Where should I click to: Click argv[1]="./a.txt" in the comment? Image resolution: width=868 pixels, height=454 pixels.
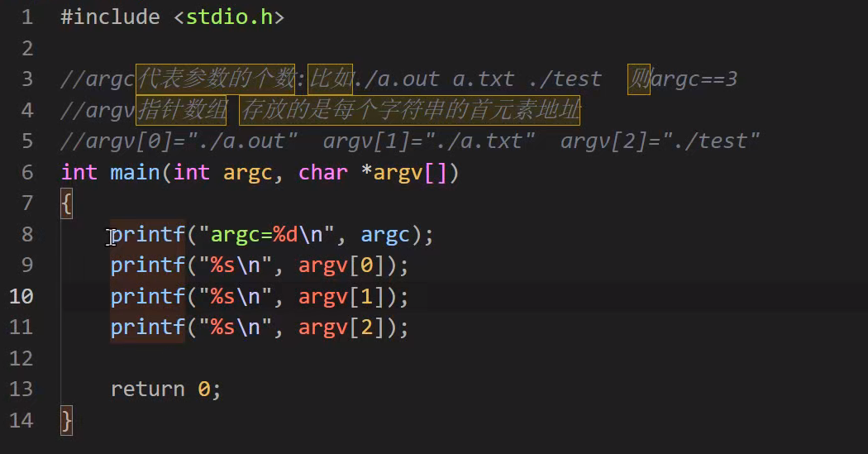[x=429, y=141]
